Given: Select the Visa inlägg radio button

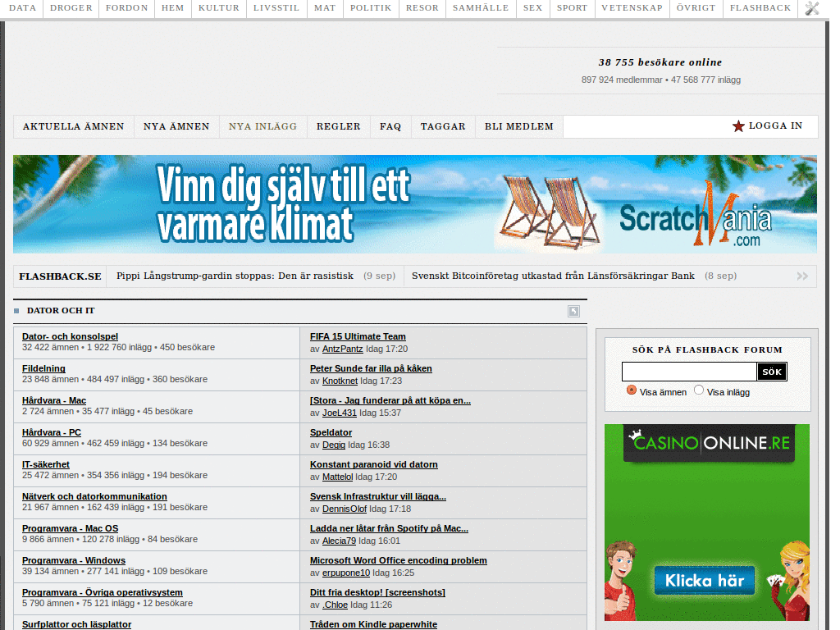Looking at the screenshot, I should 699,390.
